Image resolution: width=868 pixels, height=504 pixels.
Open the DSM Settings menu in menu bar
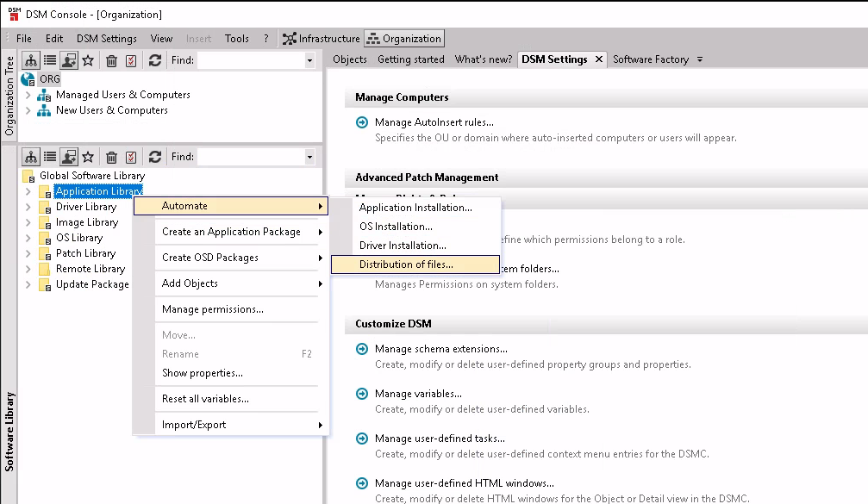[107, 39]
